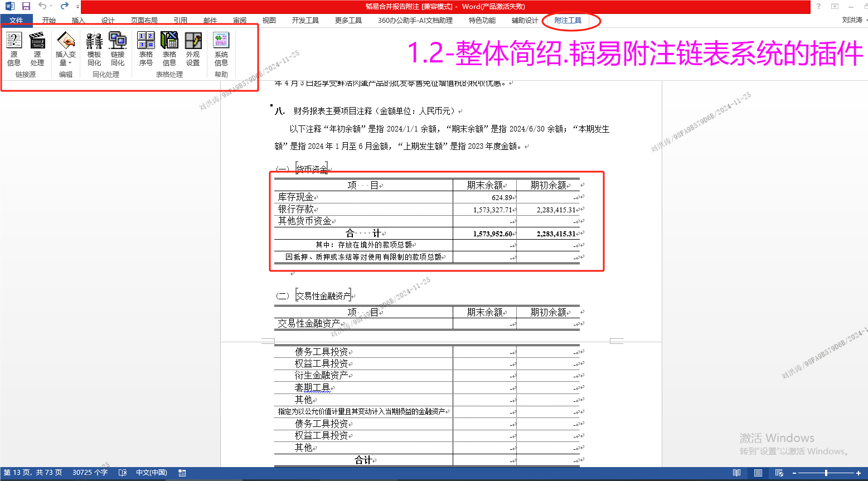The image size is (868, 481).
Task: Click the total 1,573,952.60
Action: 492,234
